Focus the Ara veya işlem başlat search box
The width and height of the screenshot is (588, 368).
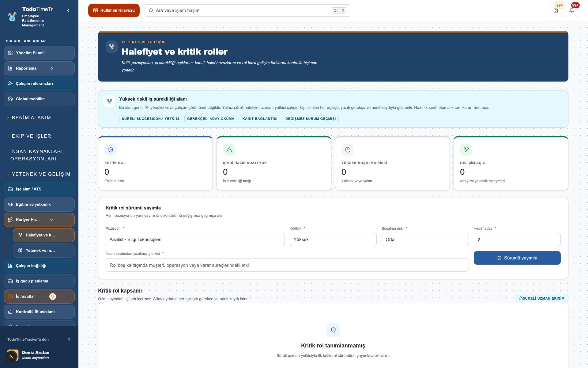pyautogui.click(x=247, y=10)
